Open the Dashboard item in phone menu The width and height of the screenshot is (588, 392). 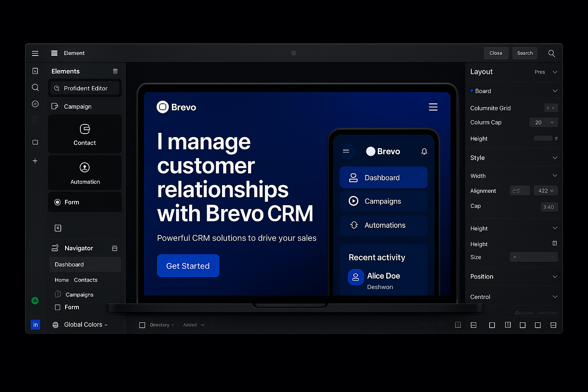pos(383,178)
